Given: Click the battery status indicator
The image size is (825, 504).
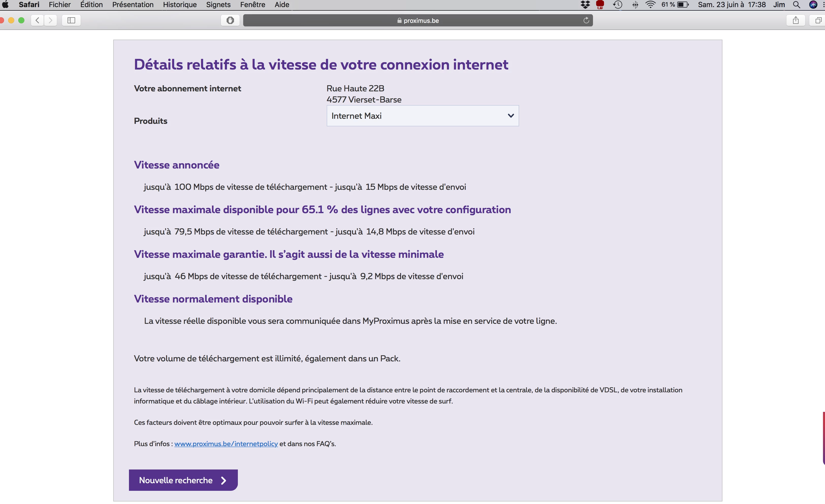Looking at the screenshot, I should click(682, 5).
